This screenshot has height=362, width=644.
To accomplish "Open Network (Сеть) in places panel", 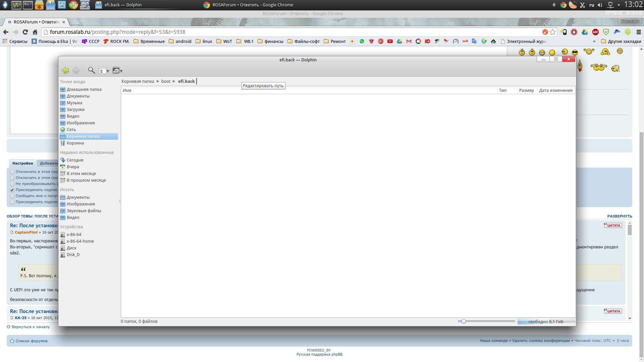I will [x=71, y=130].
